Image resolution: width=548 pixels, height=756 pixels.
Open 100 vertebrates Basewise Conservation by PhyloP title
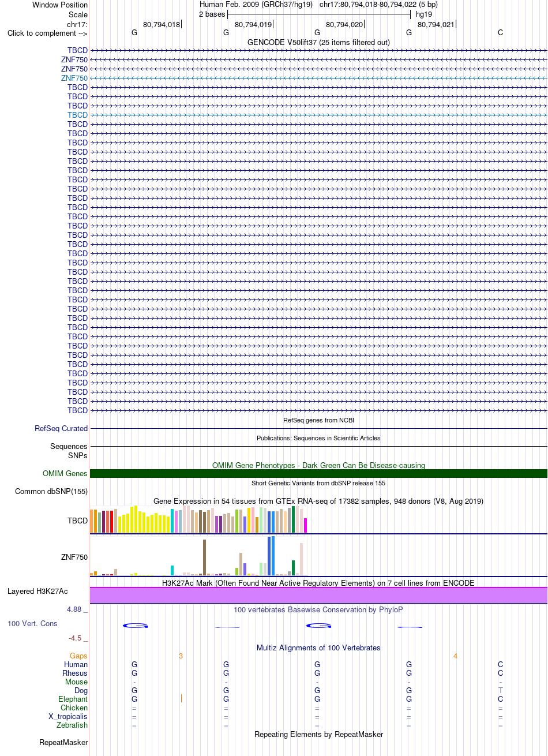[x=318, y=609]
